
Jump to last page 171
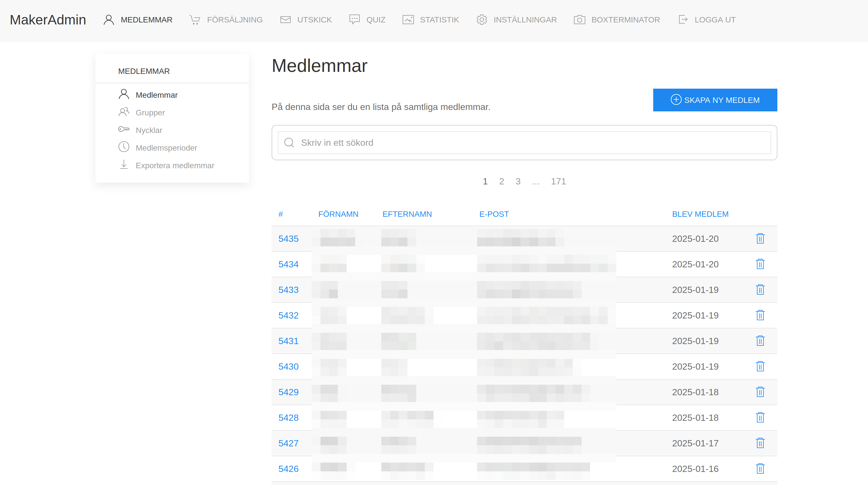[x=558, y=181]
